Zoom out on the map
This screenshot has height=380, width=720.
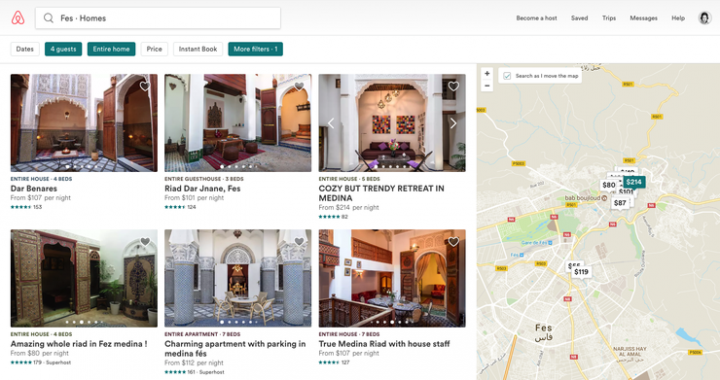487,85
